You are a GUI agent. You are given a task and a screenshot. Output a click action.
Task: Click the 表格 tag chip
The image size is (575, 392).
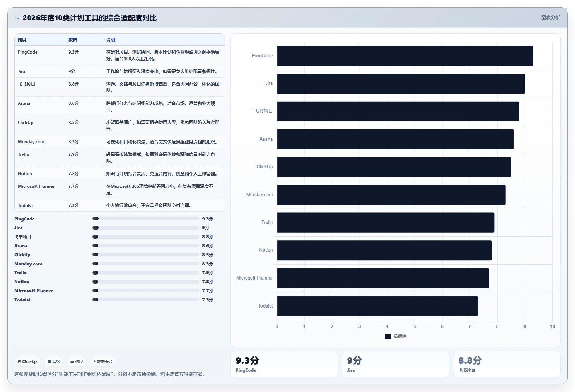(54, 362)
